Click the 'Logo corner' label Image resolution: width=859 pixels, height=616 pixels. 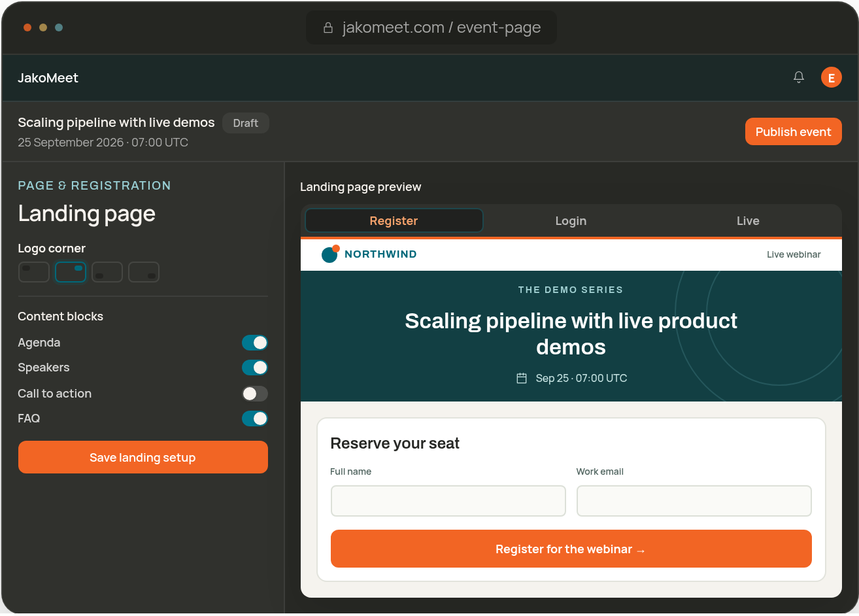point(52,248)
